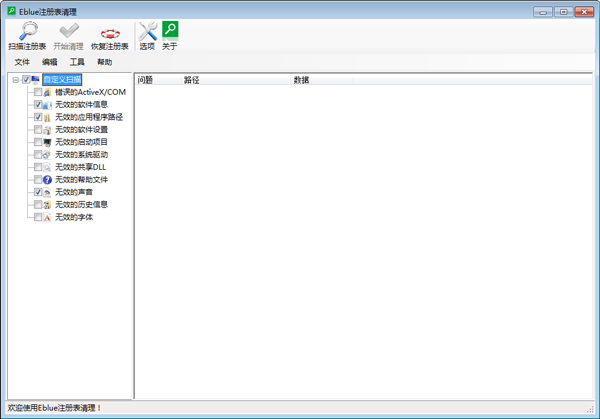The height and width of the screenshot is (419, 600).
Task: Select the 无效的系统驱动 tree label
Action: [81, 155]
